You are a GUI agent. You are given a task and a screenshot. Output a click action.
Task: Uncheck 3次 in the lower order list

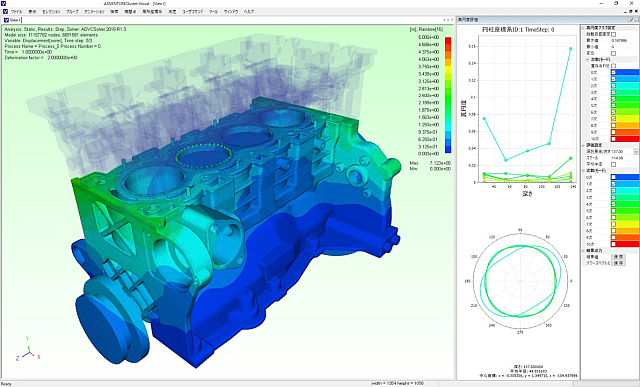point(613,197)
